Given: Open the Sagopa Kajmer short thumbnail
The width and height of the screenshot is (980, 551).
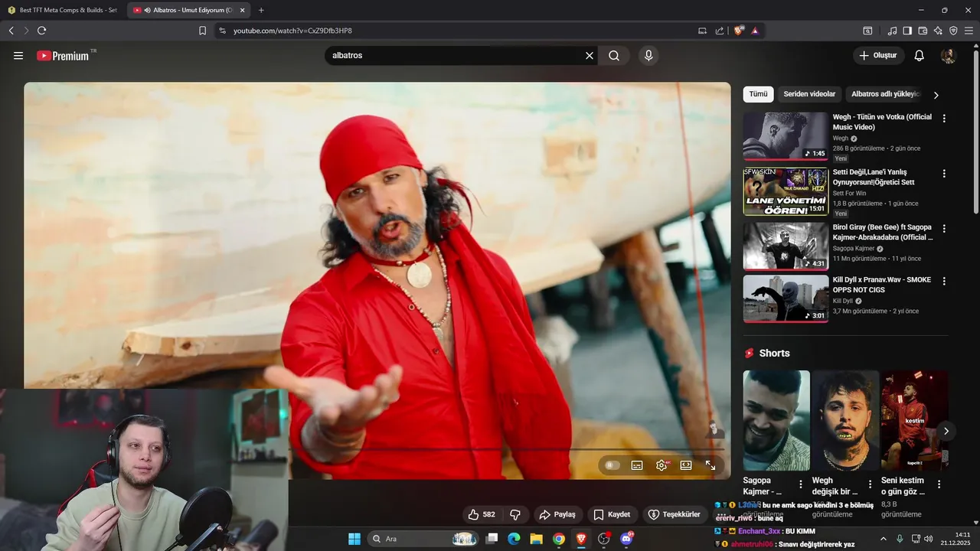Looking at the screenshot, I should [776, 420].
